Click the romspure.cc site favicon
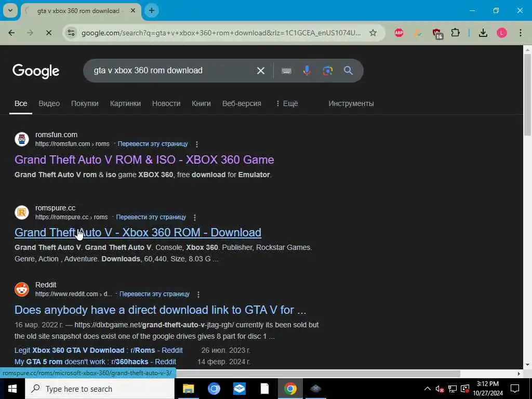 pyautogui.click(x=22, y=212)
